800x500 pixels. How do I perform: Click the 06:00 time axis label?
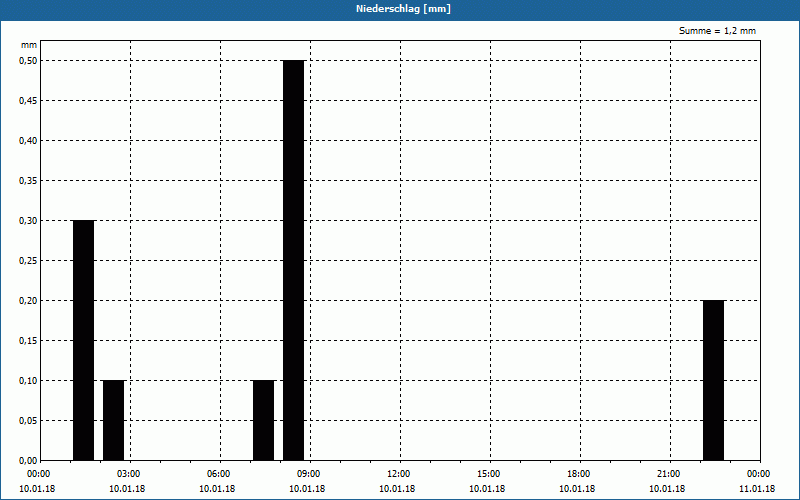click(x=220, y=474)
